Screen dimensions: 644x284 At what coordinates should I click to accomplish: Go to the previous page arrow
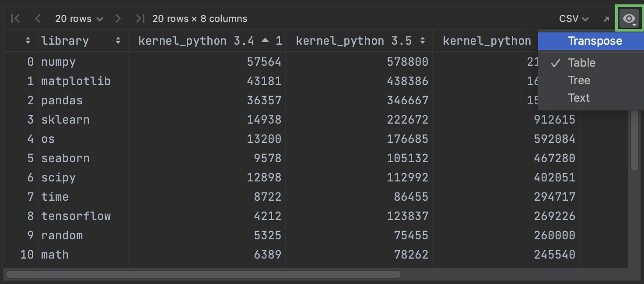(38, 19)
